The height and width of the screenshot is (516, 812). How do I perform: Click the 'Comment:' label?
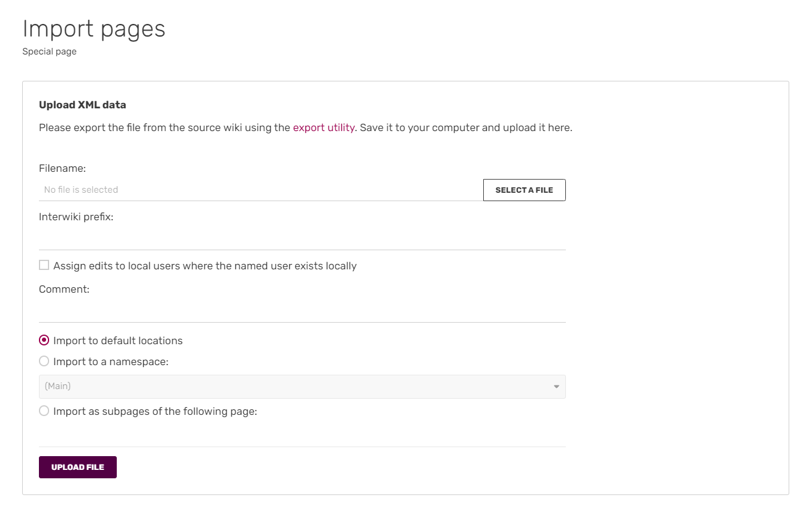tap(64, 289)
